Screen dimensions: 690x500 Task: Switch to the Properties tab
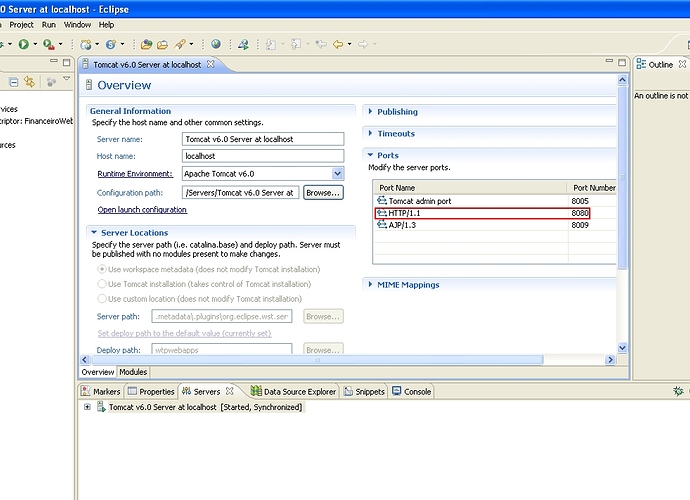(x=151, y=391)
